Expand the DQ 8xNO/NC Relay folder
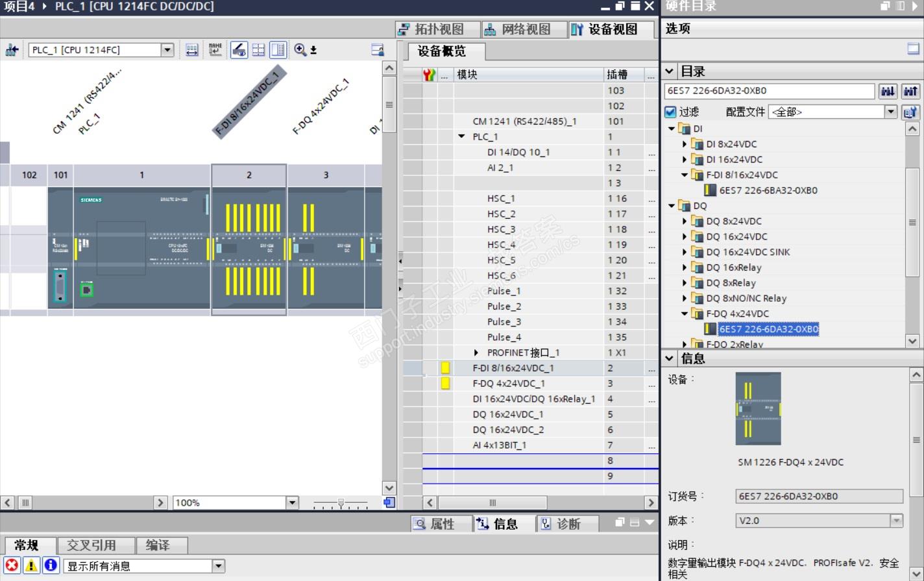This screenshot has width=924, height=581. point(685,299)
